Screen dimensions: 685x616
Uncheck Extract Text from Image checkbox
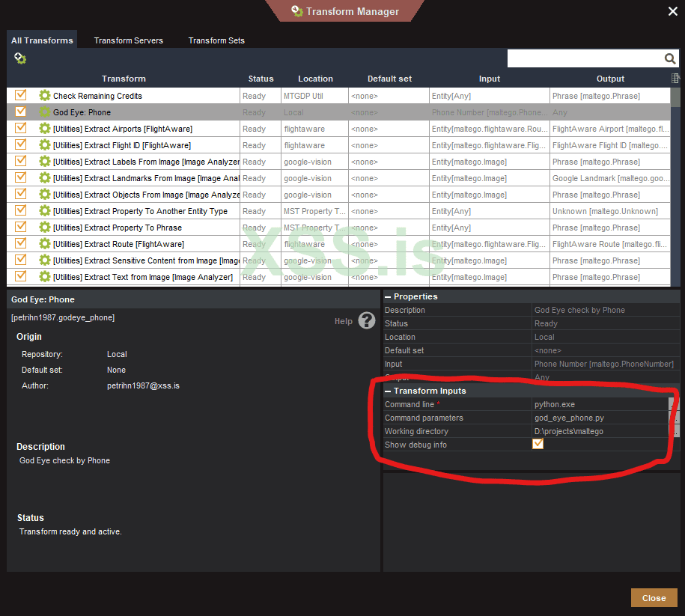(20, 276)
